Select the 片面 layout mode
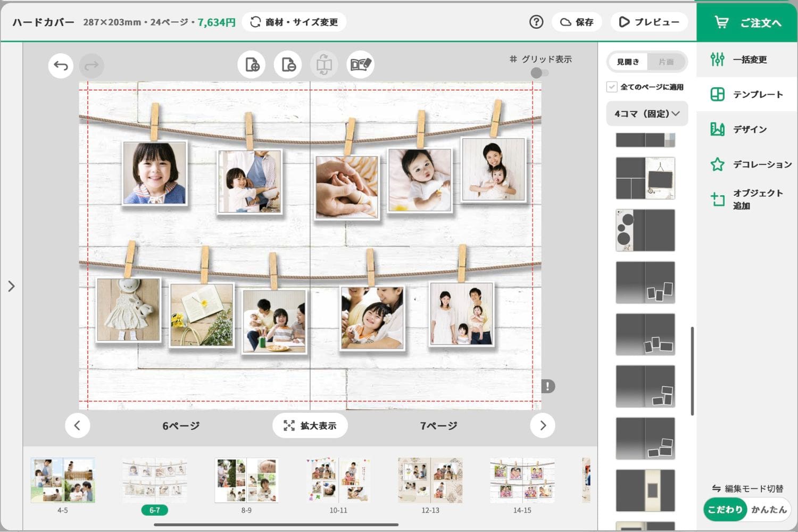This screenshot has width=798, height=532. (666, 62)
